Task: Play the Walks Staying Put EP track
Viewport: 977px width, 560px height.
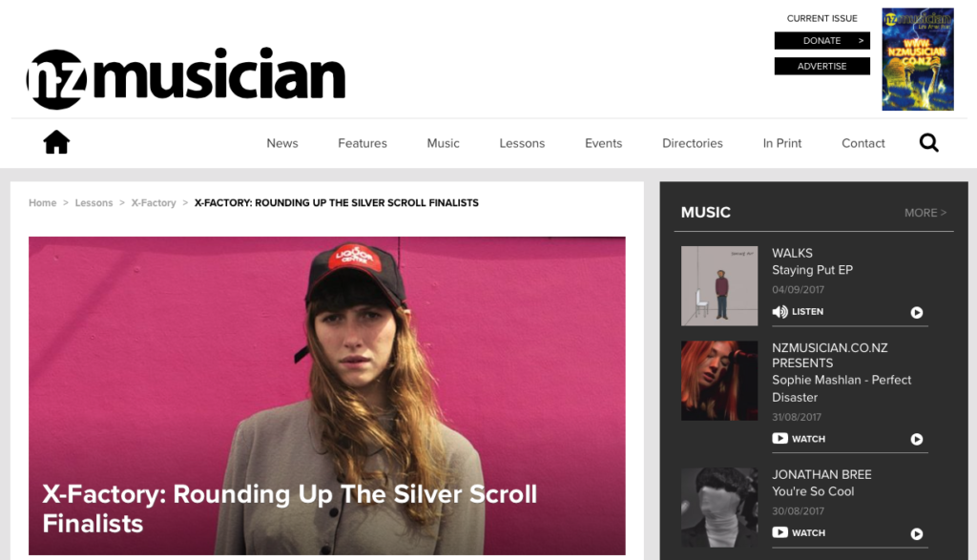Action: click(917, 312)
